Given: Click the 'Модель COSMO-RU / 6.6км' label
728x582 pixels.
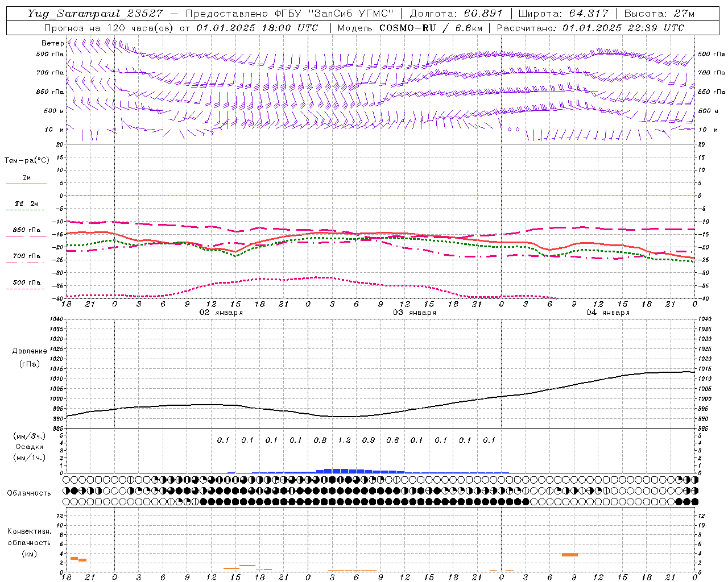Looking at the screenshot, I should pyautogui.click(x=409, y=28).
